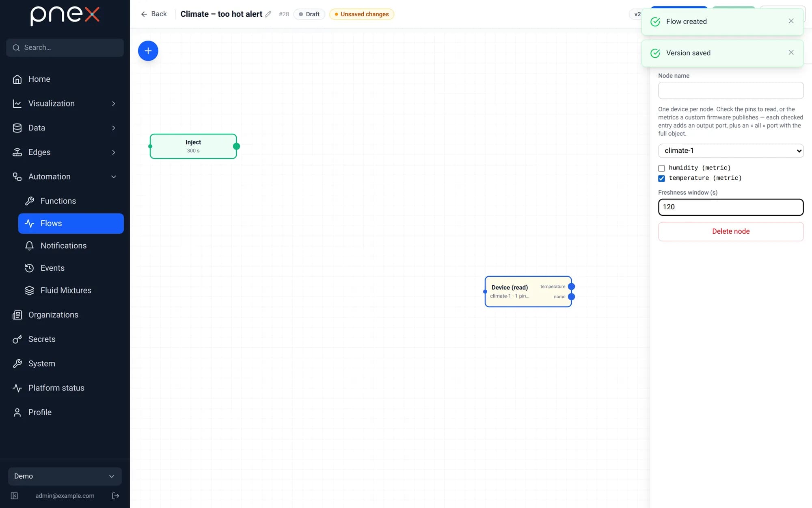Collapse sidebar with bottom-left panel icon

(x=14, y=496)
